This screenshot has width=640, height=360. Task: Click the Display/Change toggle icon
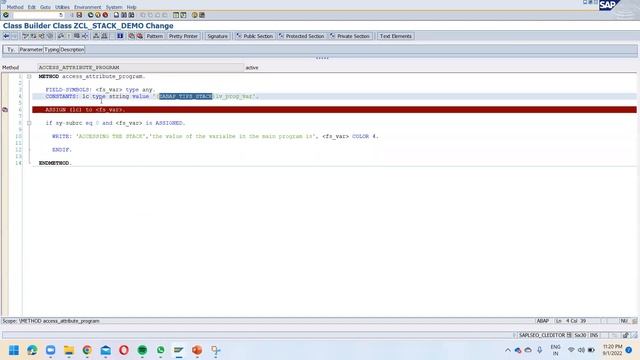click(25, 36)
